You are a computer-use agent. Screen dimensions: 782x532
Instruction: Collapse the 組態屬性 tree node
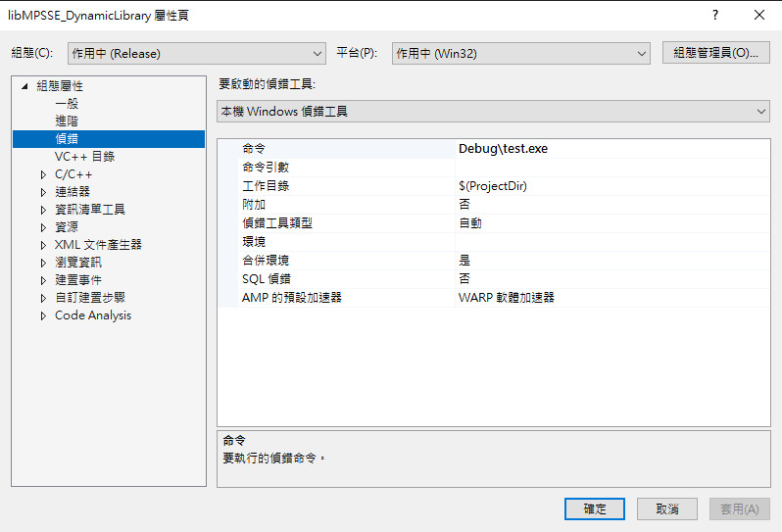pos(24,86)
